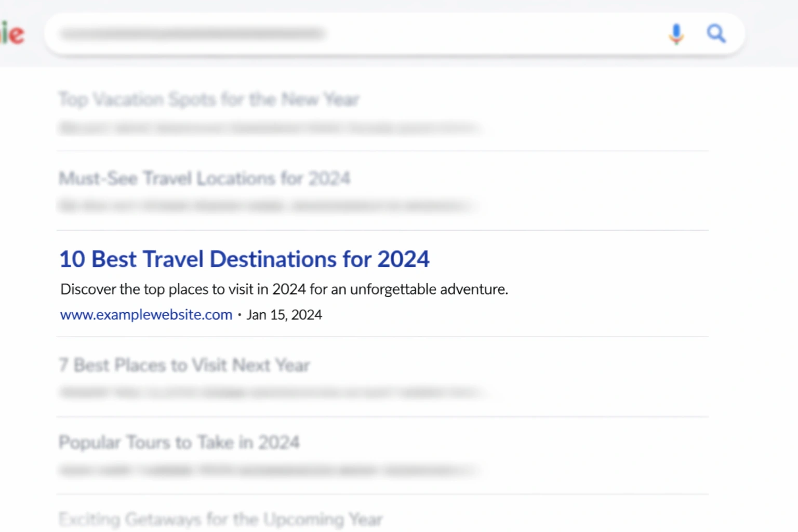Click divider line below Popular Tours result
798x532 pixels.
(x=382, y=494)
